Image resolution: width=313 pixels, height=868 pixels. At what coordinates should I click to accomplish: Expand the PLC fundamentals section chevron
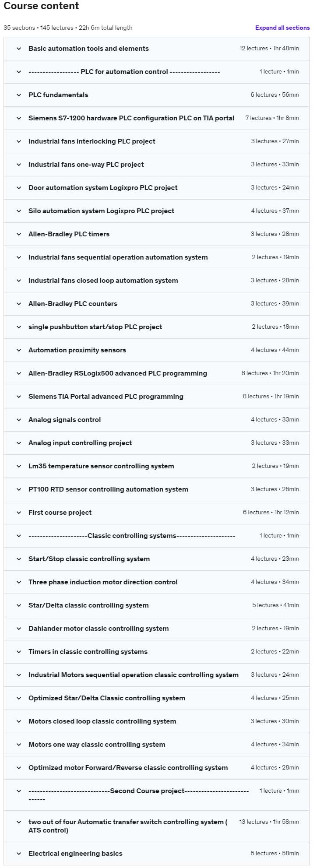coord(19,95)
